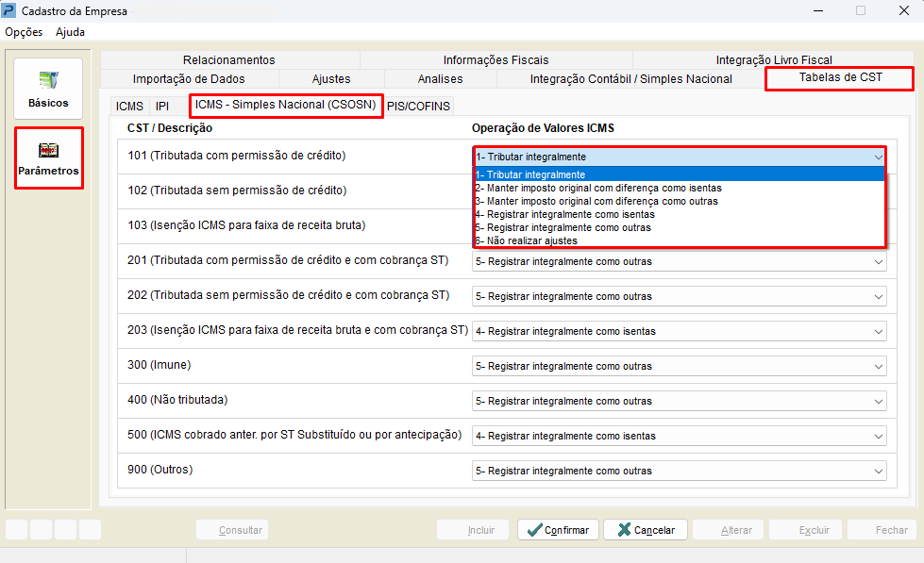Collapse the CST 101 operation dropdown
The image size is (924, 563).
878,157
